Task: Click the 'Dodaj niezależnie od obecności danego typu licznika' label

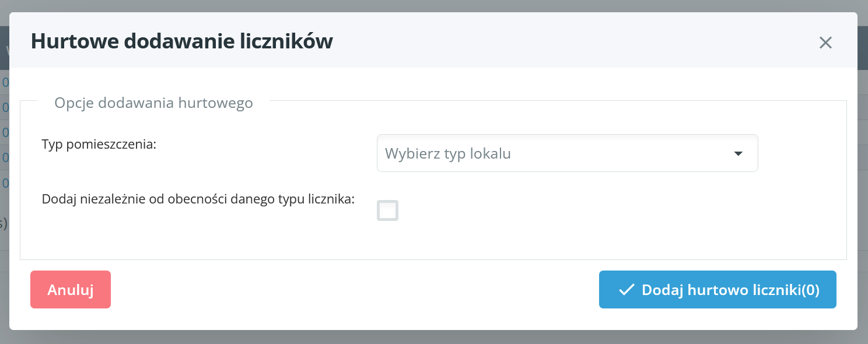Action: click(198, 199)
